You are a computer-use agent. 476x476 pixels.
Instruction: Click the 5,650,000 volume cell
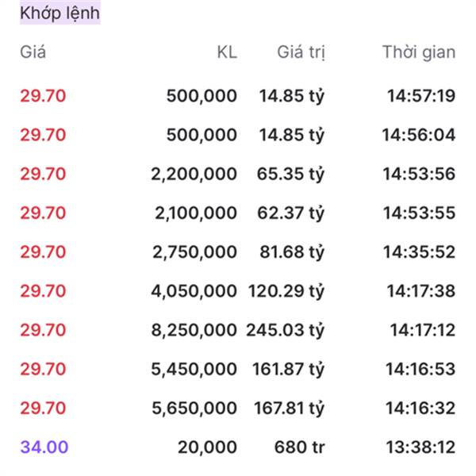[194, 408]
